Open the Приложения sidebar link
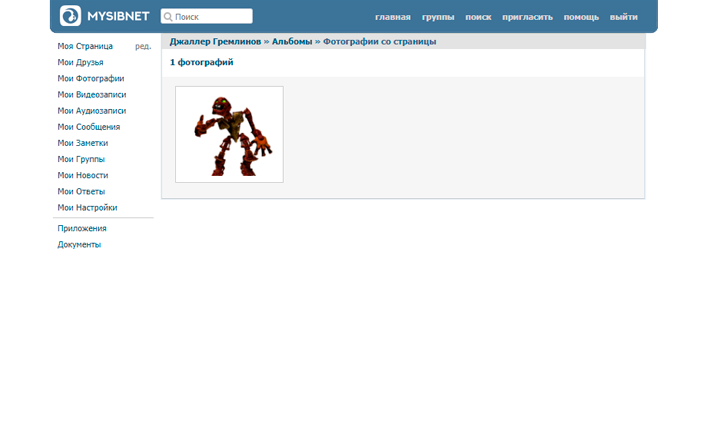The width and height of the screenshot is (710, 445). click(82, 228)
